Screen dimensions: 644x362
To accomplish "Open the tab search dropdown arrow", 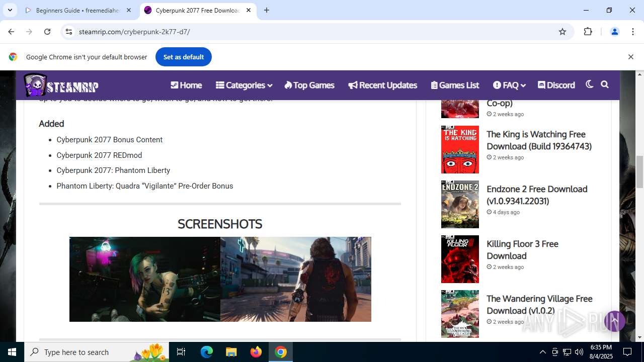I will pyautogui.click(x=10, y=10).
